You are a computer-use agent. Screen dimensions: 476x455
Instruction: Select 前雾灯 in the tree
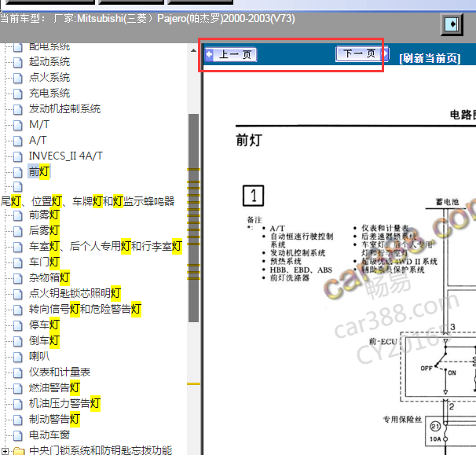tap(44, 215)
